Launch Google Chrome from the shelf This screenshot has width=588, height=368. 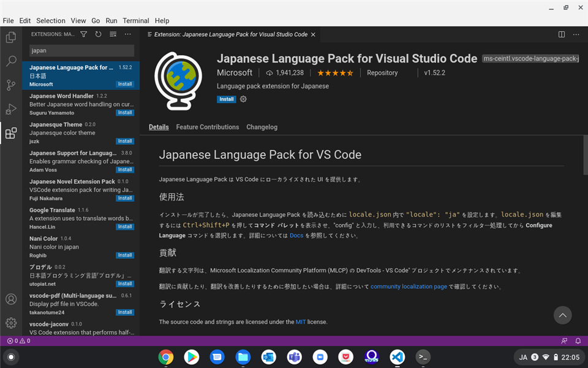tap(166, 357)
